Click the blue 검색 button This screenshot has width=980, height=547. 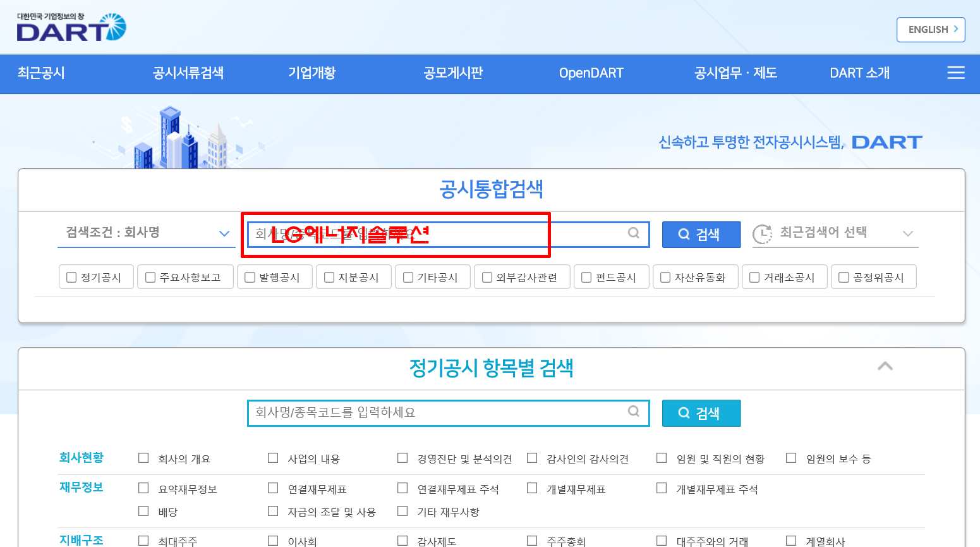click(701, 235)
